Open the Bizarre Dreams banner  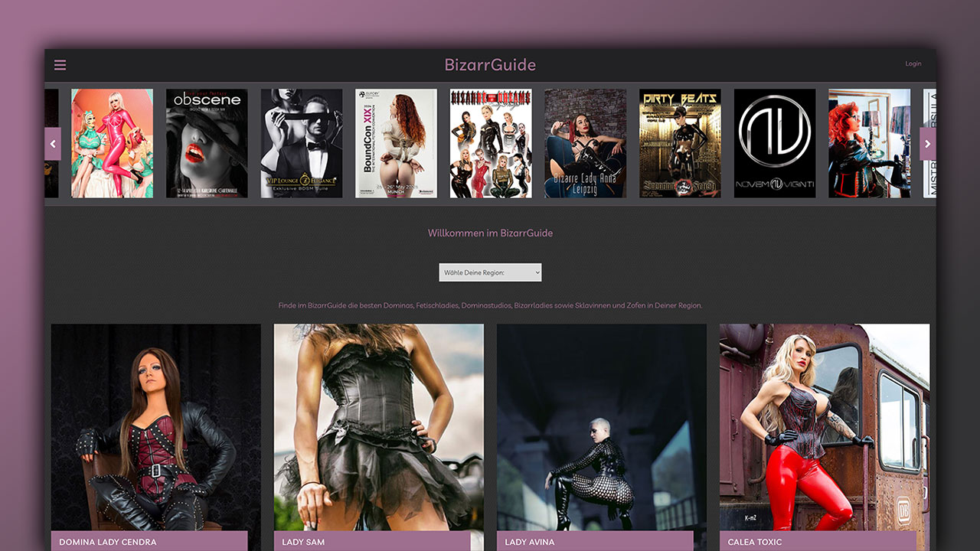pos(491,143)
